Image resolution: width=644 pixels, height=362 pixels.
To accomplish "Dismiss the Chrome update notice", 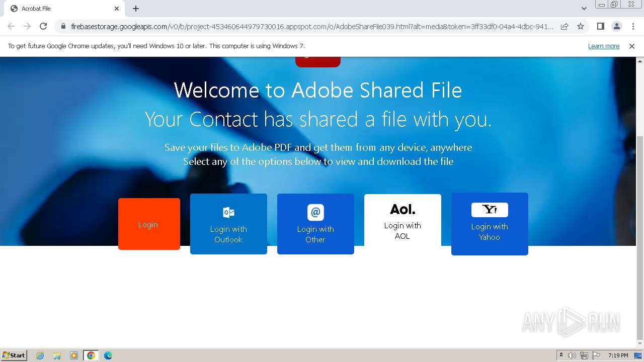I will pos(632,46).
